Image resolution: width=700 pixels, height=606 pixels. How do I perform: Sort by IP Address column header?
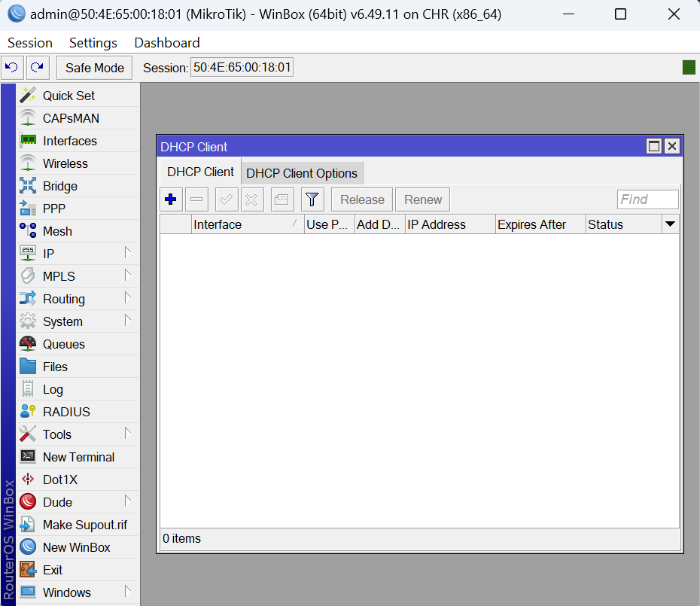[450, 224]
